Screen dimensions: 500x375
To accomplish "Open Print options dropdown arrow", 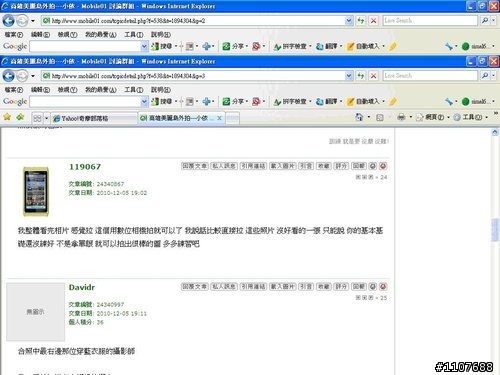I will (x=410, y=117).
